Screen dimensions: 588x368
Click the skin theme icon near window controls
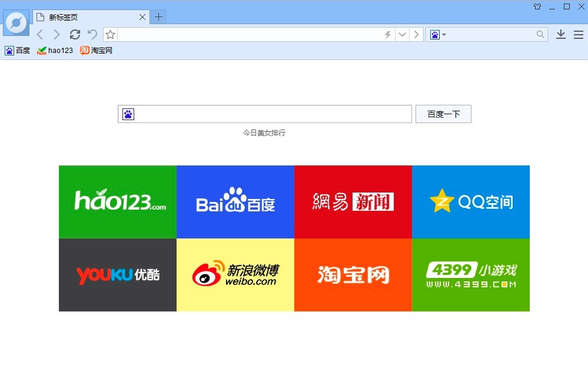tap(536, 6)
